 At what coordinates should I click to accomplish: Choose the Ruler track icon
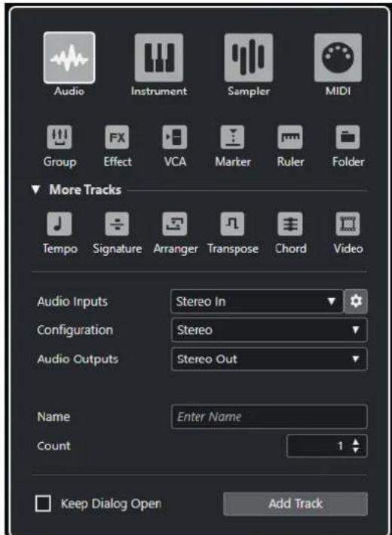coord(290,137)
